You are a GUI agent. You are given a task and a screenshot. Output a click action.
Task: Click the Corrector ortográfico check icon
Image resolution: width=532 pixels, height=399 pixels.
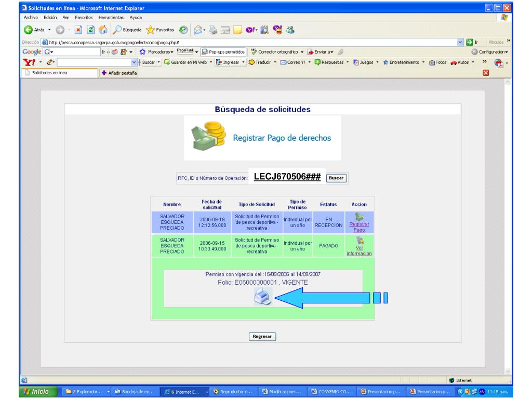click(254, 51)
